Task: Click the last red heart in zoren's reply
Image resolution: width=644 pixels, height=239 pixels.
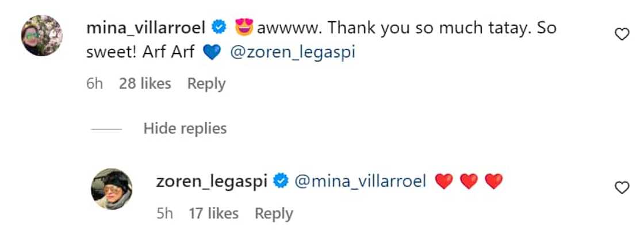Action: [x=493, y=182]
